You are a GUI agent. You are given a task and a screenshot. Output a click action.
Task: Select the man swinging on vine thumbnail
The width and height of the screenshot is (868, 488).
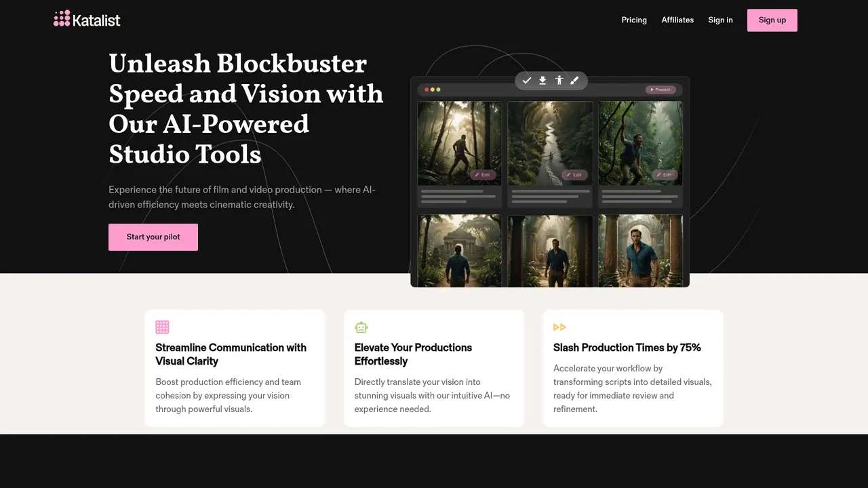coord(641,143)
